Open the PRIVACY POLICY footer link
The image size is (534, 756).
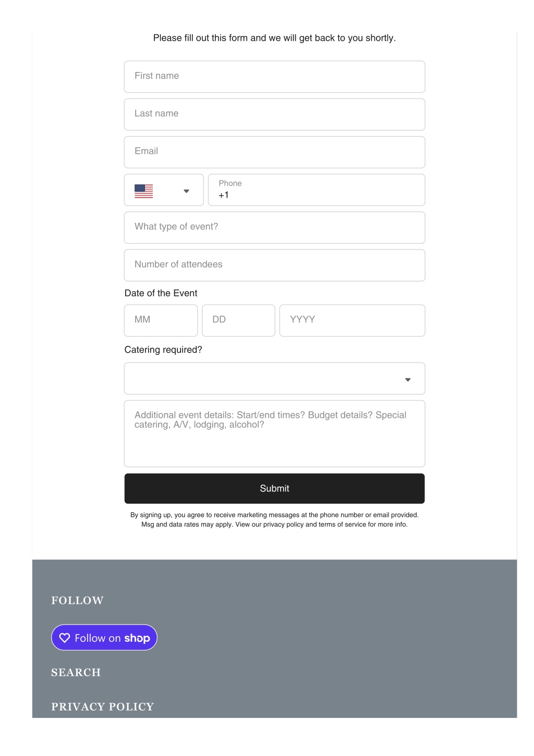tap(103, 707)
